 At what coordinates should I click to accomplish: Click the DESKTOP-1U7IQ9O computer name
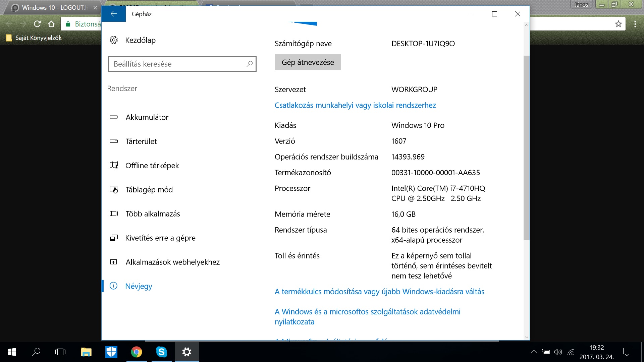pyautogui.click(x=423, y=44)
